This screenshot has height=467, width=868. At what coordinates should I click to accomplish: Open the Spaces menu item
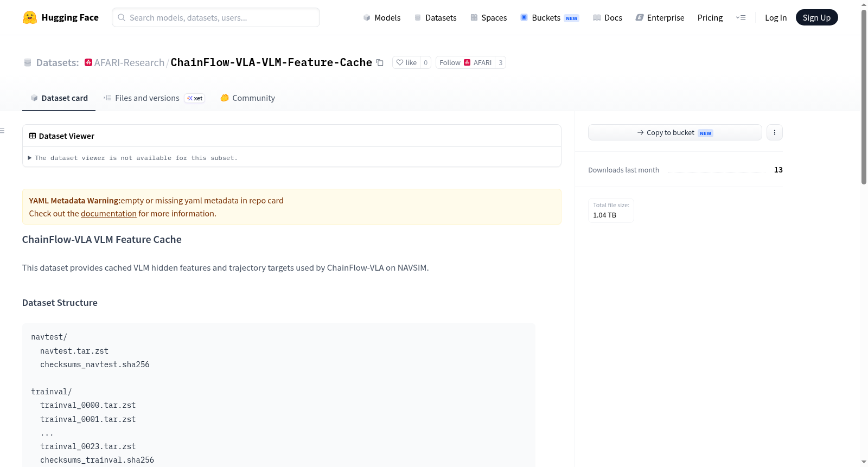(x=489, y=17)
